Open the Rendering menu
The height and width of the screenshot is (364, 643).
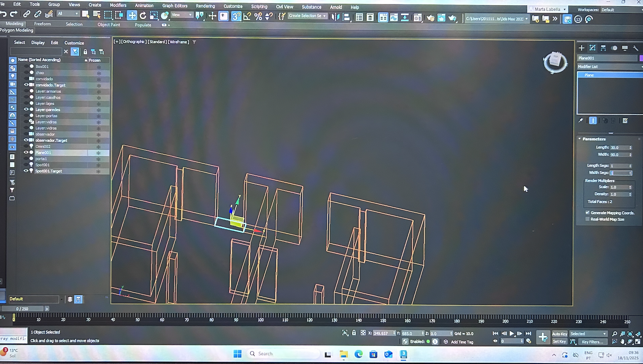[x=205, y=6]
